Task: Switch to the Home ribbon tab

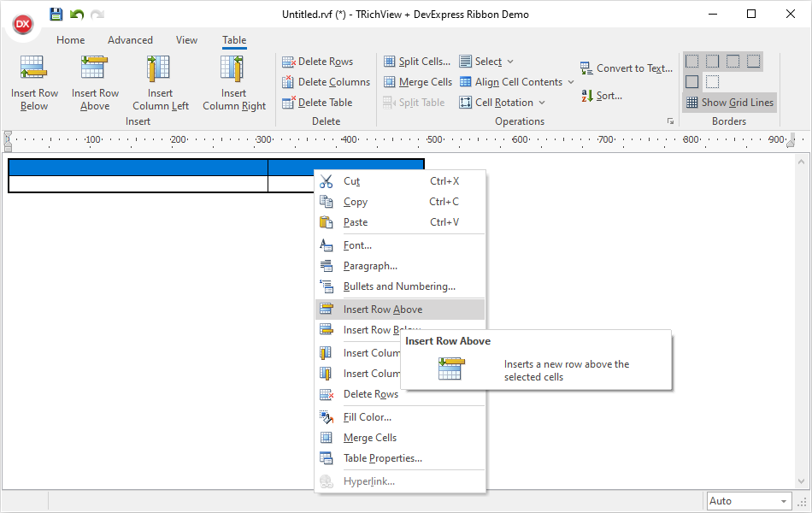Action: coord(70,40)
